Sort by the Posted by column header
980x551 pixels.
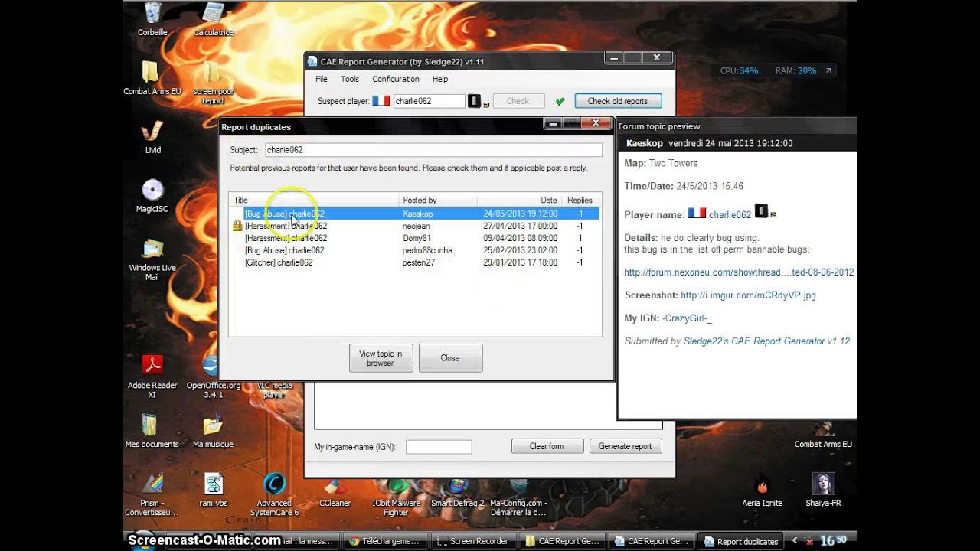(x=438, y=200)
